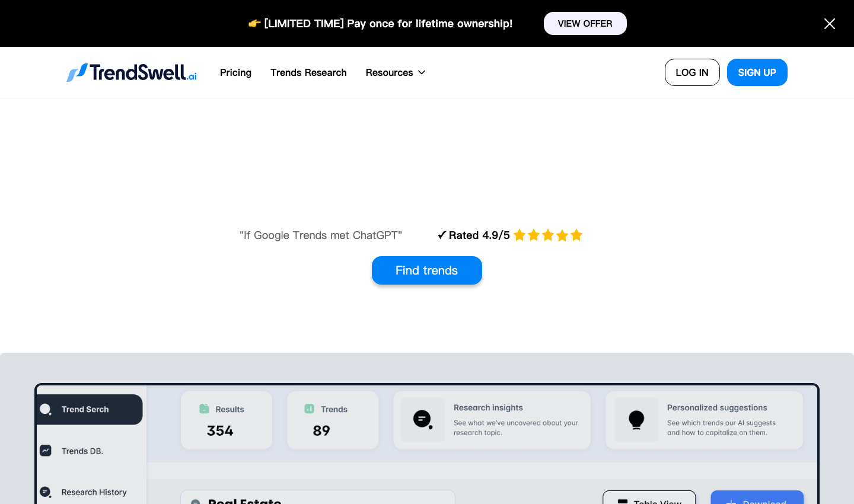Click the green Results icon
Viewport: 854px width, 504px height.
(x=204, y=409)
